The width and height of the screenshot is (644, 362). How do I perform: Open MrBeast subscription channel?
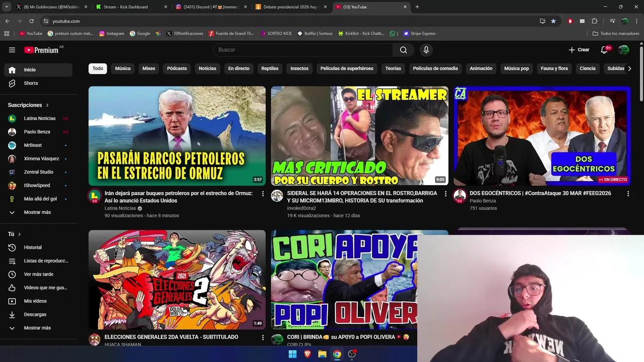point(38,145)
